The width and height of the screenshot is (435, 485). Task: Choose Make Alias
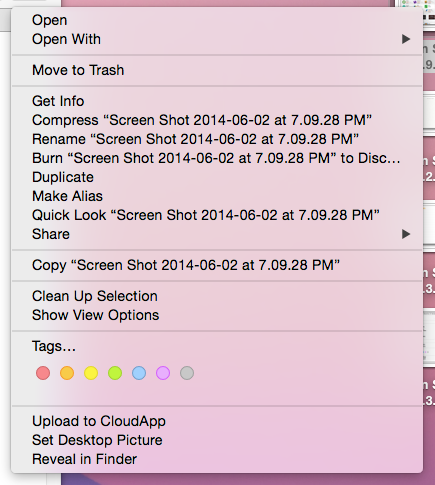[217, 196]
